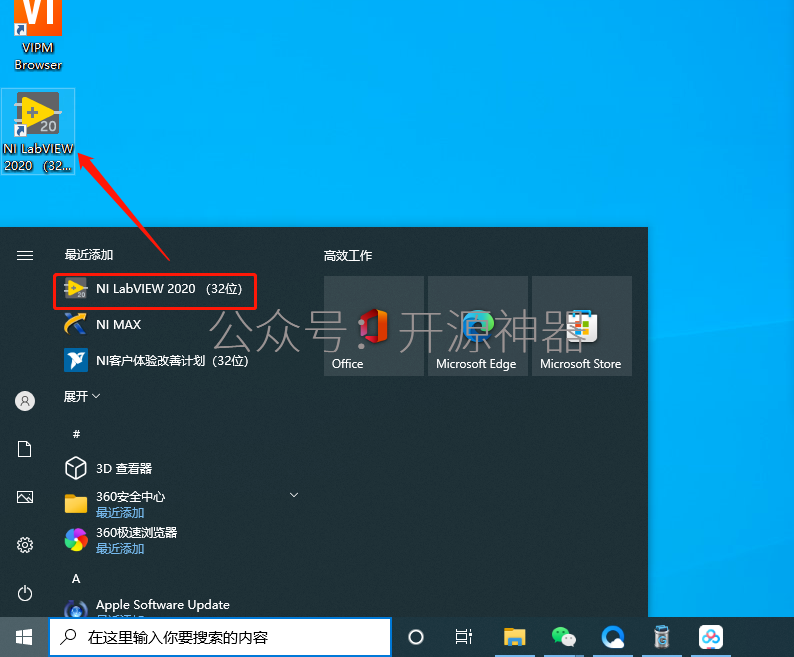The height and width of the screenshot is (657, 794).
Task: Open Apple Software Update entry
Action: coord(163,605)
